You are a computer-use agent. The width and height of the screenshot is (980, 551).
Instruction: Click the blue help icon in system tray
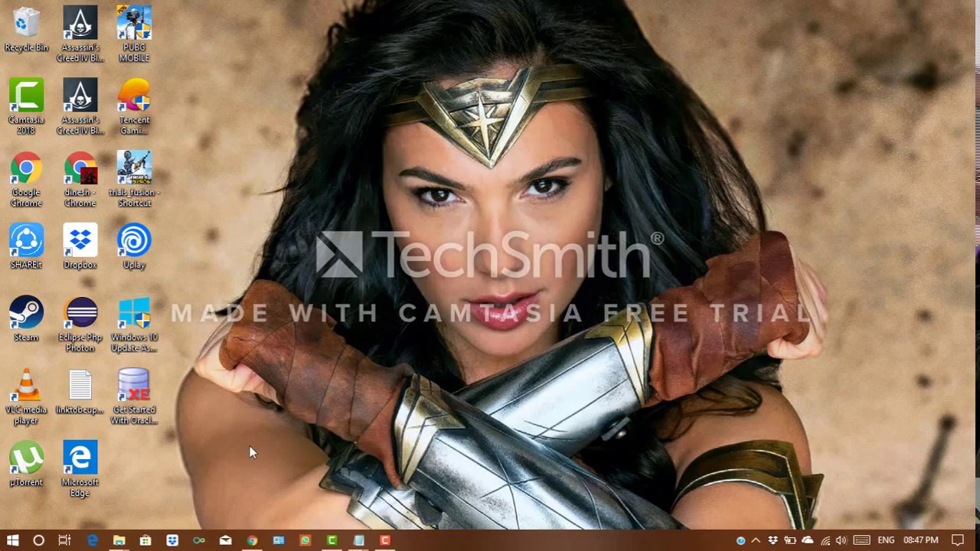coord(740,540)
